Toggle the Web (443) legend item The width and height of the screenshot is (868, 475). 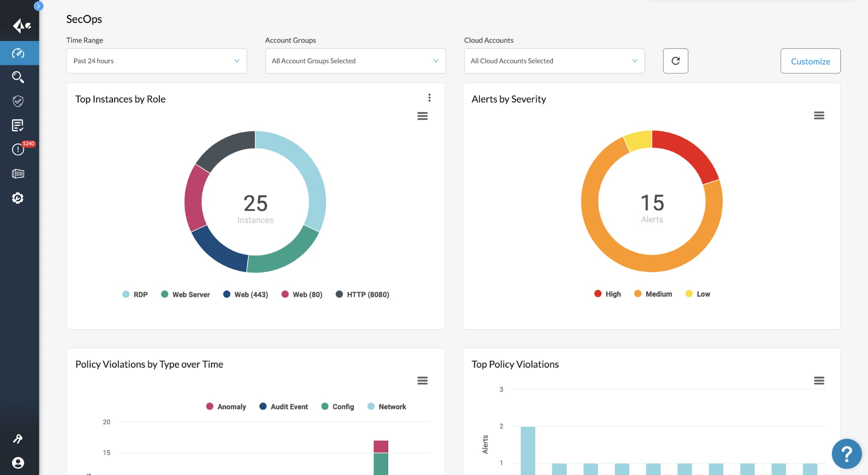[246, 294]
